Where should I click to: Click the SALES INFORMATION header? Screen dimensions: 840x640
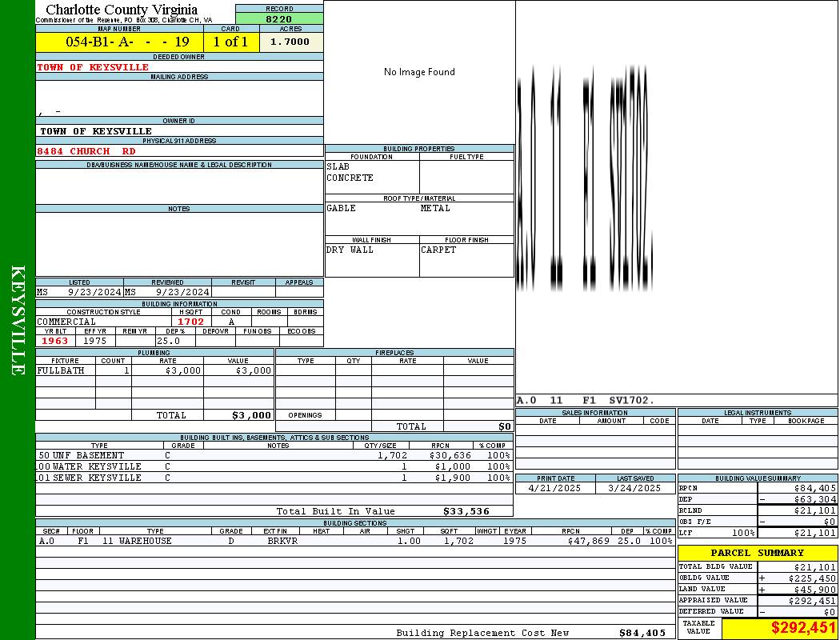(x=594, y=413)
